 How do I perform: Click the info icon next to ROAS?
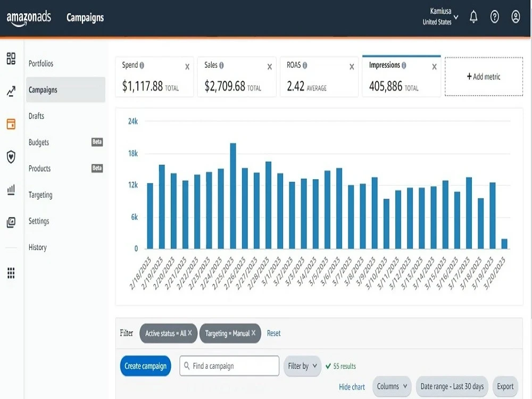(305, 65)
